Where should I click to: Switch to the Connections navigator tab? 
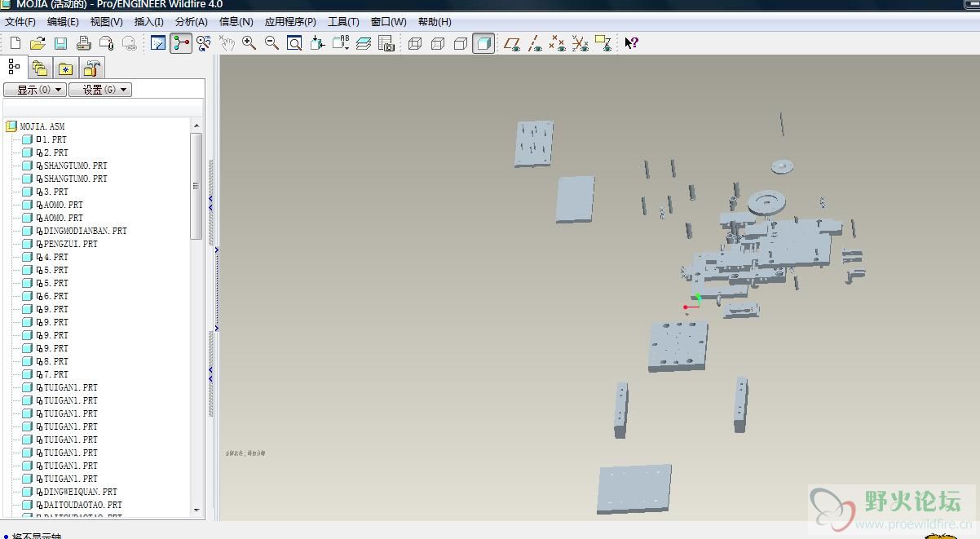(x=91, y=68)
